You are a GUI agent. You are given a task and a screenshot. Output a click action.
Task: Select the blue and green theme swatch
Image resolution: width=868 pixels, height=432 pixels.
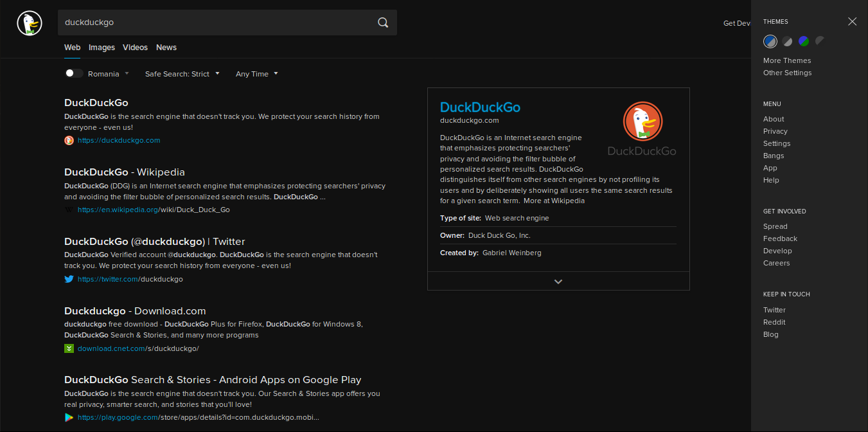click(x=804, y=41)
